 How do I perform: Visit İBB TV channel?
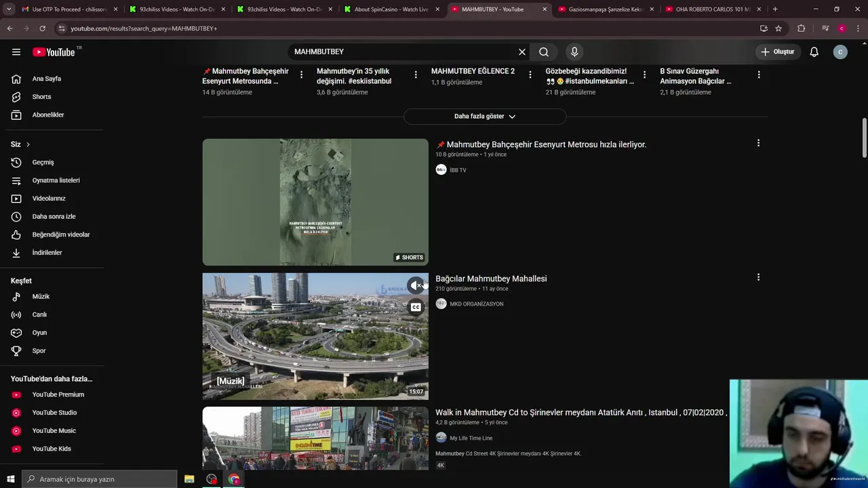tap(458, 170)
